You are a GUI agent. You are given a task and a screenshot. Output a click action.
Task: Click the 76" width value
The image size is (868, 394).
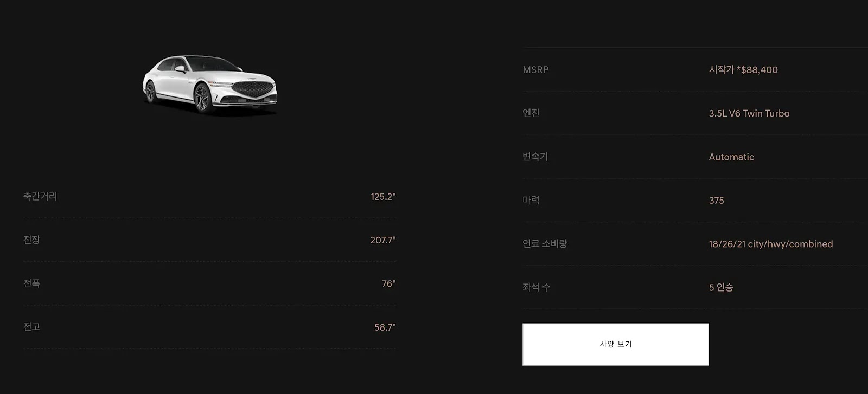(x=388, y=284)
